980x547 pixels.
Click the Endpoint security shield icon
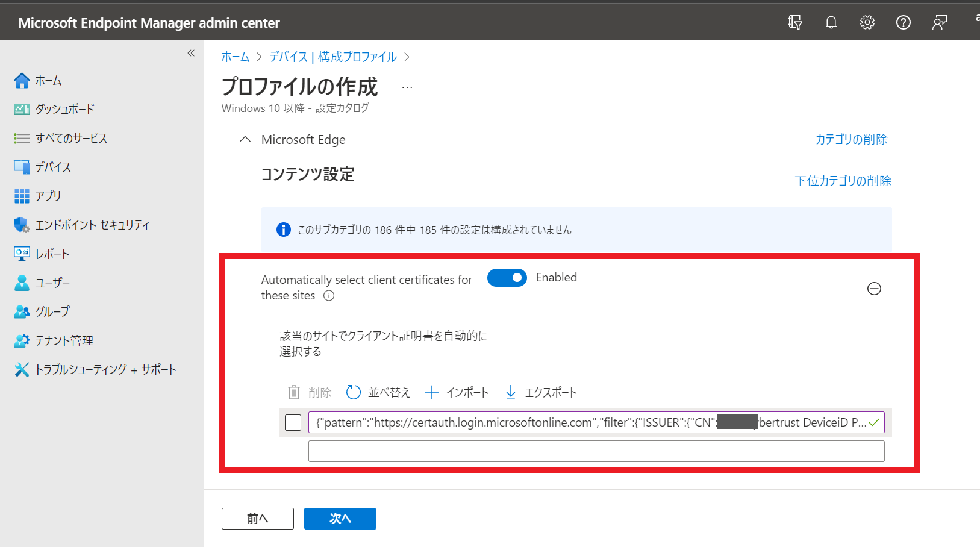tap(22, 225)
